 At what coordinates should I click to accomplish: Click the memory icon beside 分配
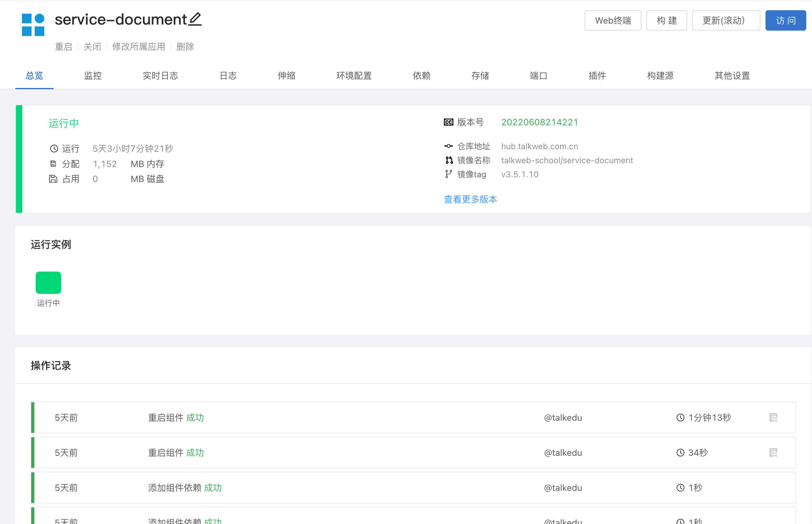(x=53, y=164)
